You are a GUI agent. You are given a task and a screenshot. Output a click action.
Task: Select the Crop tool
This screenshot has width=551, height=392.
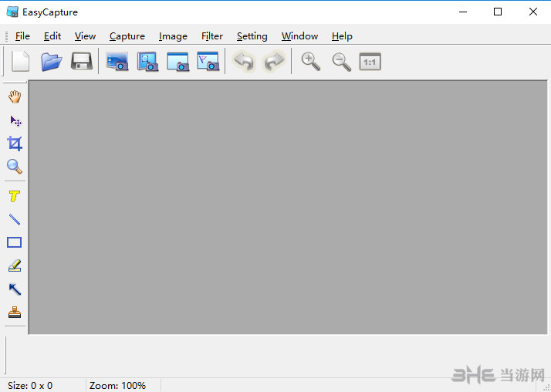[x=15, y=144]
